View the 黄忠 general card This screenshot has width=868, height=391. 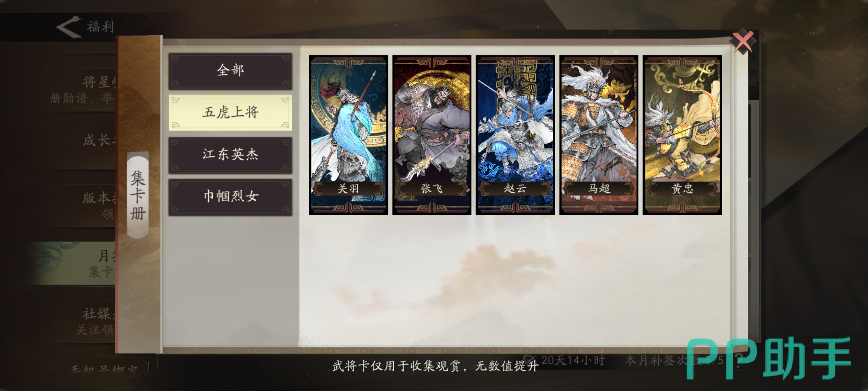tap(682, 135)
